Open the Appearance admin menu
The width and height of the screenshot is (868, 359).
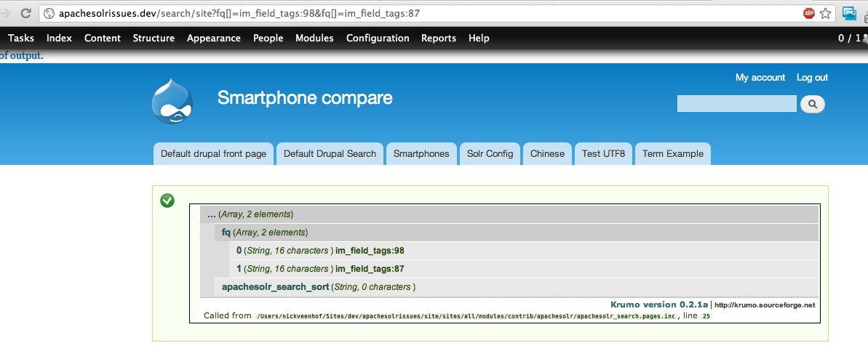214,39
